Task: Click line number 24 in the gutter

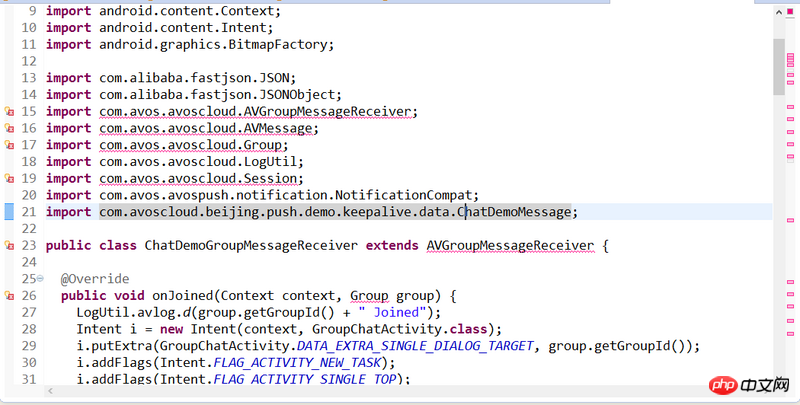Action: click(29, 263)
